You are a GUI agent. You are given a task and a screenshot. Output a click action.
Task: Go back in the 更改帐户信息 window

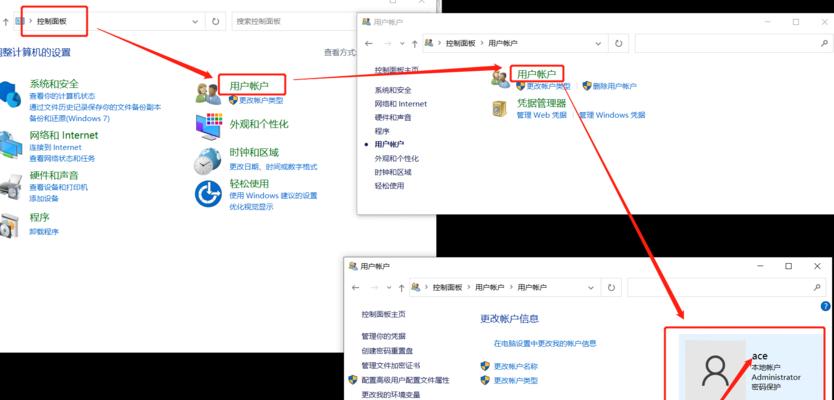coord(356,287)
